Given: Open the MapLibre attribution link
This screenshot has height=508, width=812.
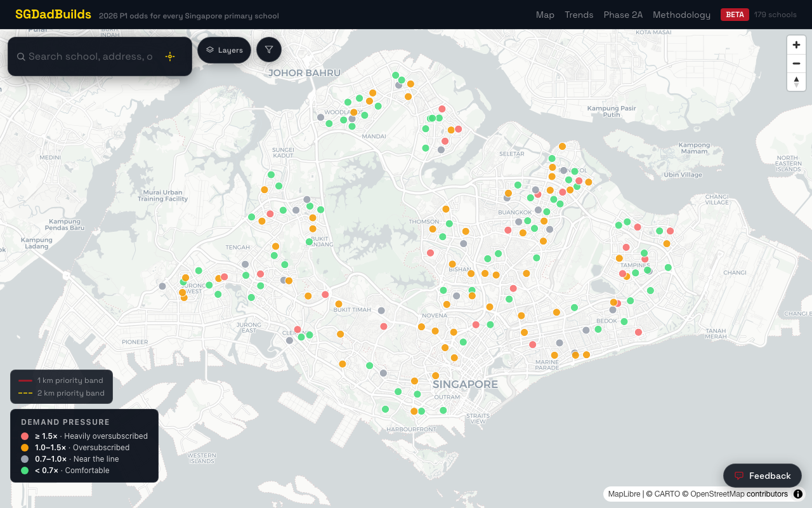Looking at the screenshot, I should (x=624, y=494).
